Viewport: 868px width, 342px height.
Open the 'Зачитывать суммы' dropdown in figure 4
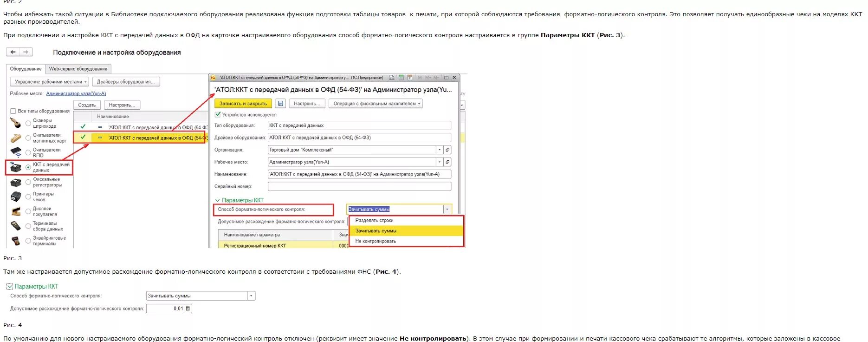click(251, 296)
